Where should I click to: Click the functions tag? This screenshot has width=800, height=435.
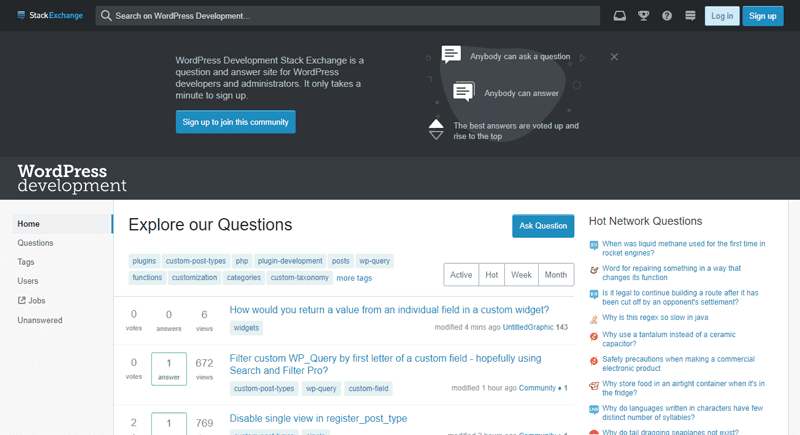coord(147,277)
